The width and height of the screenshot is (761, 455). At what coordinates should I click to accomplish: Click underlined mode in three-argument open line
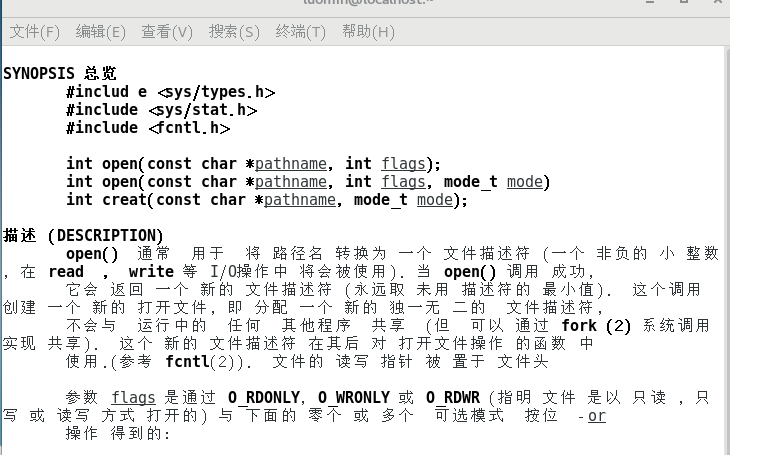coord(525,182)
